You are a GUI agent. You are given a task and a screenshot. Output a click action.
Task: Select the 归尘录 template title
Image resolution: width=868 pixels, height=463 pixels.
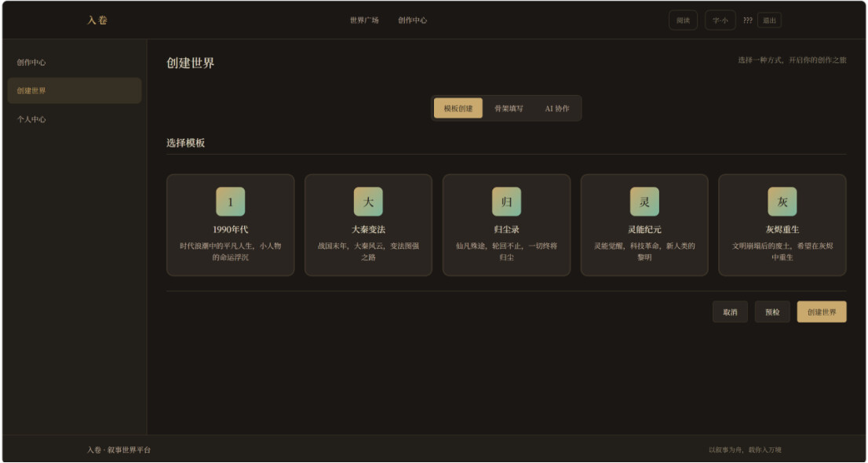point(506,229)
